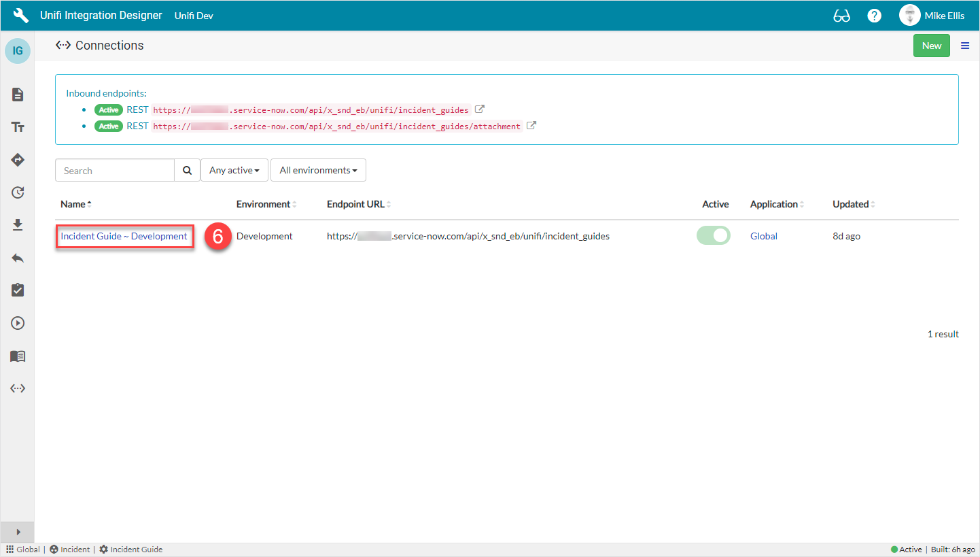Open help via the question mark icon
The width and height of the screenshot is (980, 557).
875,16
